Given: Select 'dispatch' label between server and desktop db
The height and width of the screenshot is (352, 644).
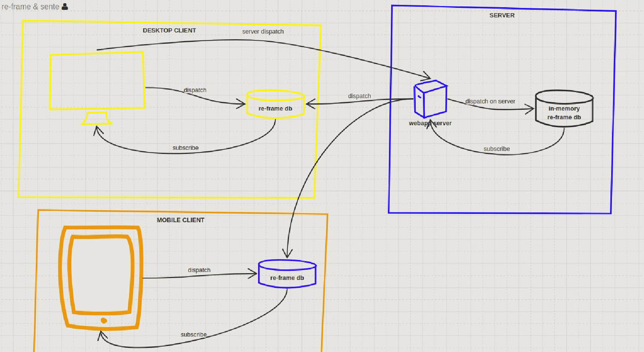Looking at the screenshot, I should (x=360, y=96).
